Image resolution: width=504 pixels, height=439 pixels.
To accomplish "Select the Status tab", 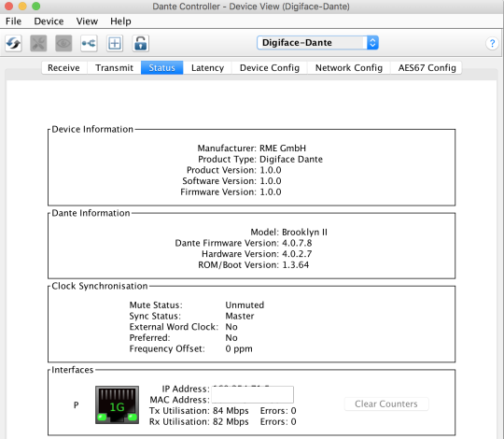I will (x=162, y=67).
